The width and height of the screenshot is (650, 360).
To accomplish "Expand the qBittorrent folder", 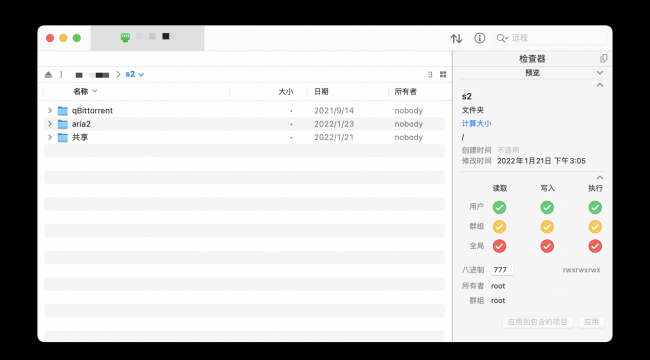I will click(x=50, y=111).
